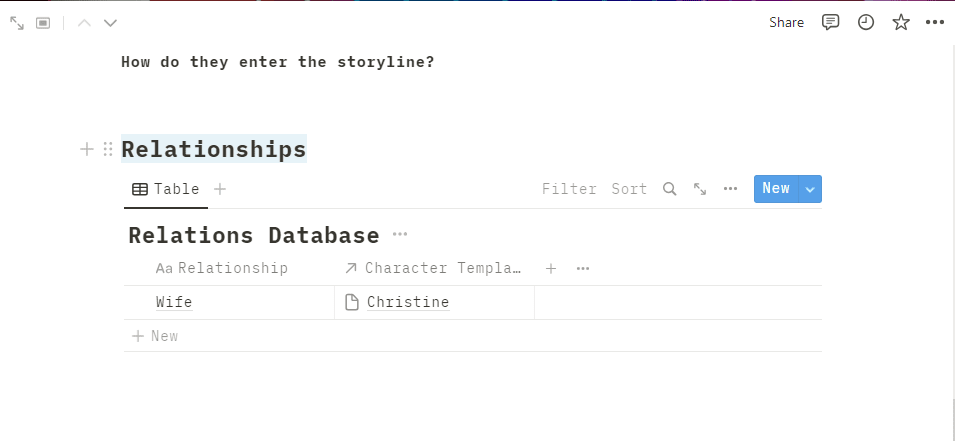The height and width of the screenshot is (441, 955).
Task: Open the Christine page link
Action: tap(407, 302)
